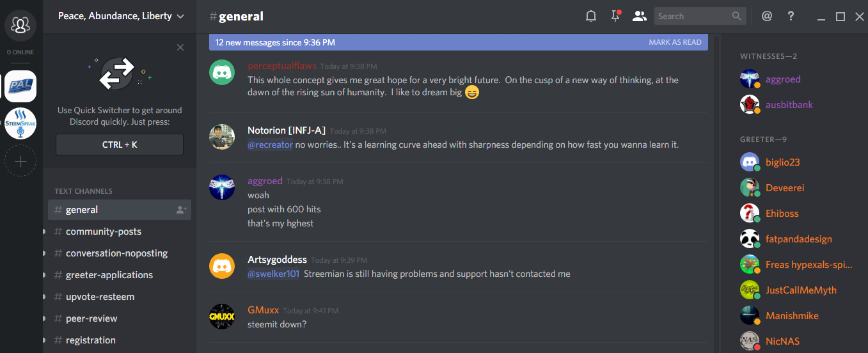Expand Peace, Abundance, Liberty server dropdown
The image size is (868, 353).
point(120,17)
